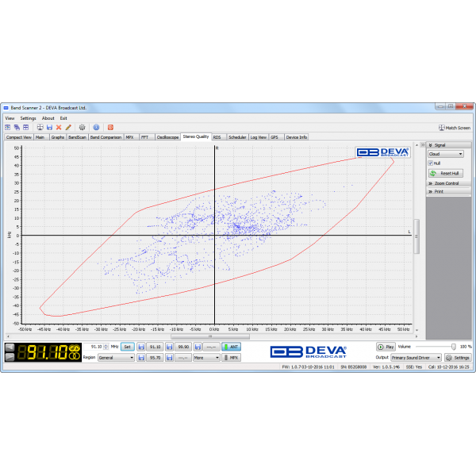Open the Cloud signal type dropdown
Screen dimensions: 476x476
coord(446,154)
